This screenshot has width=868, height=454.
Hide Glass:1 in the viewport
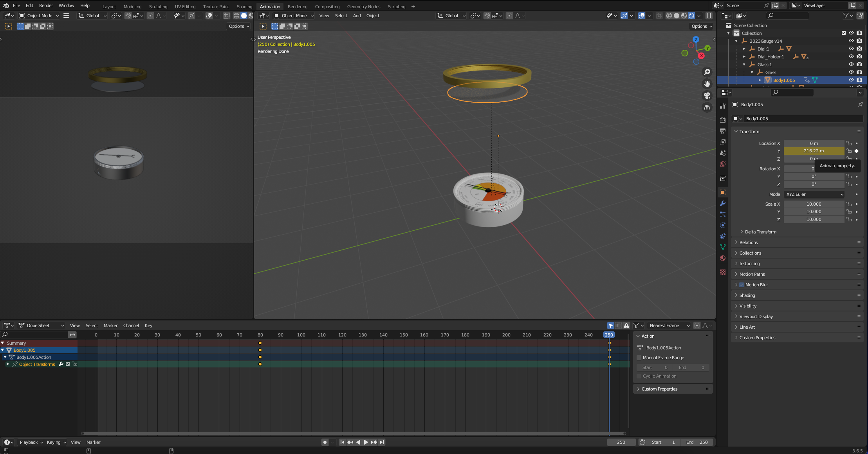click(851, 64)
